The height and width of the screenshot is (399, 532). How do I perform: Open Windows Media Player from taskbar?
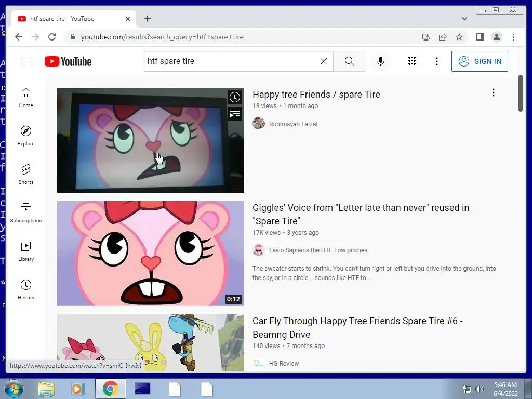[78, 389]
